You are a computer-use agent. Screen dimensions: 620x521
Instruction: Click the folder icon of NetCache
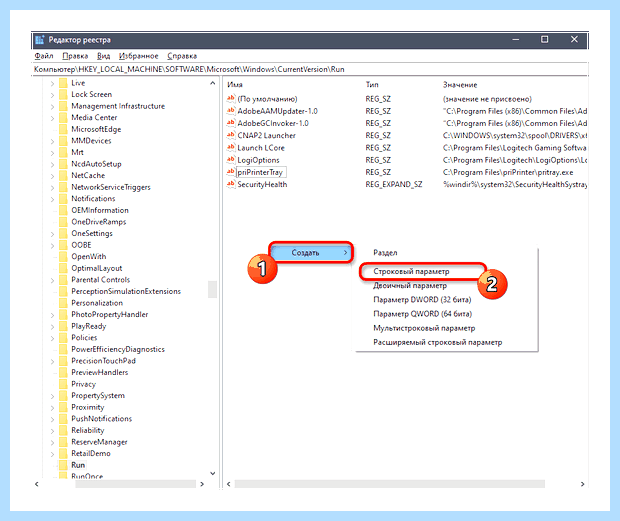(63, 176)
